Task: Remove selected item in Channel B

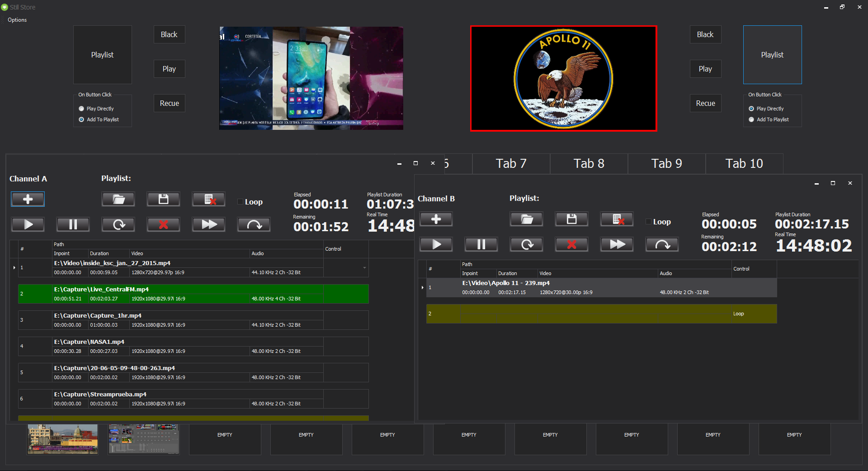Action: tap(571, 244)
